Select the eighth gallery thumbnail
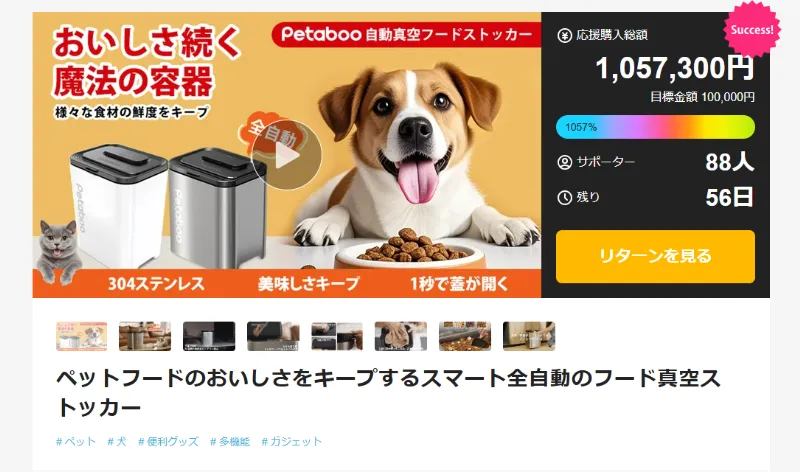Viewport: 800px width, 472px height. pyautogui.click(x=529, y=336)
